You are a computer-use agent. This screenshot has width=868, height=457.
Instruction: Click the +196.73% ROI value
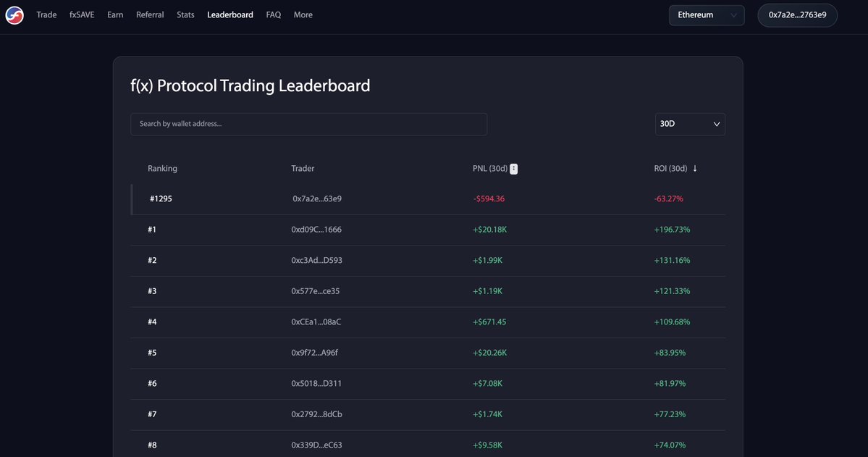coord(672,230)
